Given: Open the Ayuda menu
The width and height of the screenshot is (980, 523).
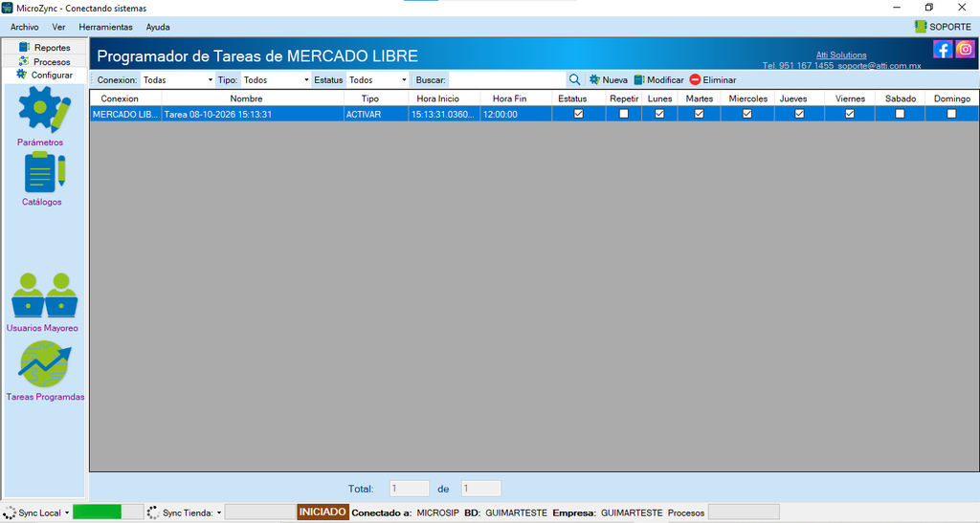Looking at the screenshot, I should point(158,27).
